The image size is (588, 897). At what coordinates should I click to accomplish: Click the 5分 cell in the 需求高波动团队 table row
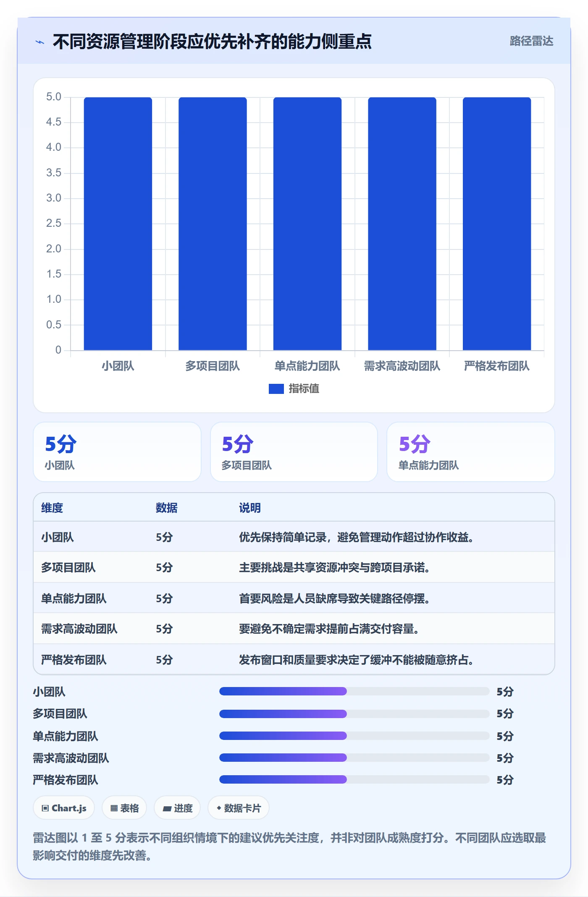[164, 629]
